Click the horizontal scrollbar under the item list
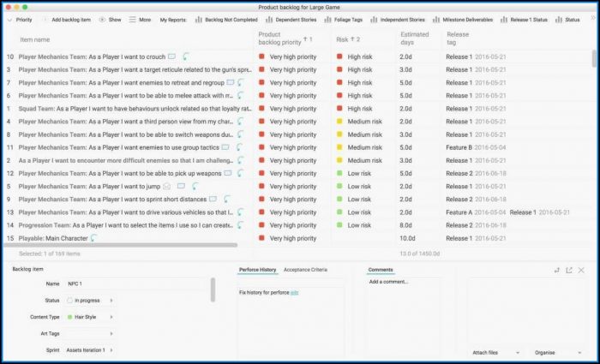The width and height of the screenshot is (600, 364). click(x=120, y=245)
